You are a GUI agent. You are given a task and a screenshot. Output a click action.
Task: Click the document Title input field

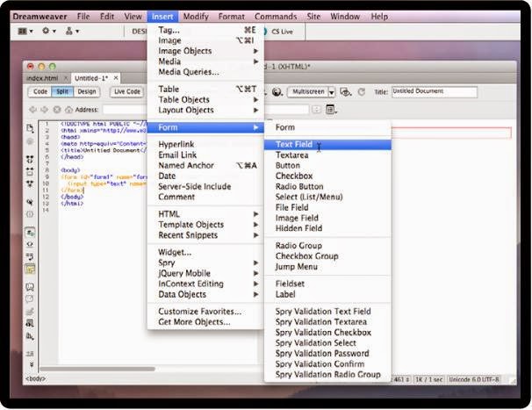coord(435,92)
